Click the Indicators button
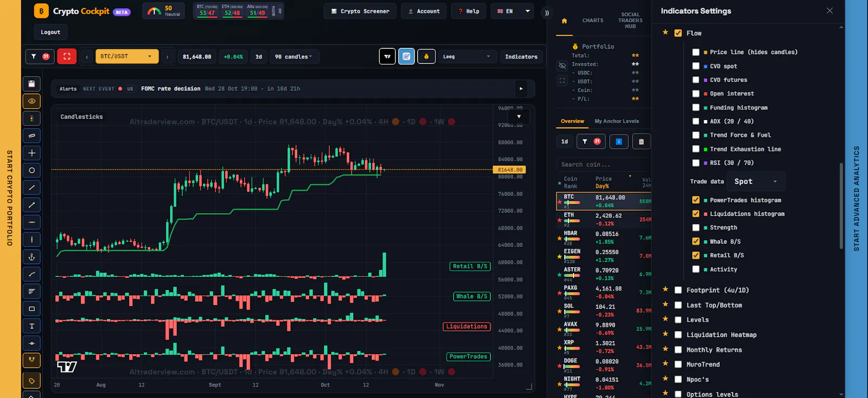868x398 pixels. (521, 56)
